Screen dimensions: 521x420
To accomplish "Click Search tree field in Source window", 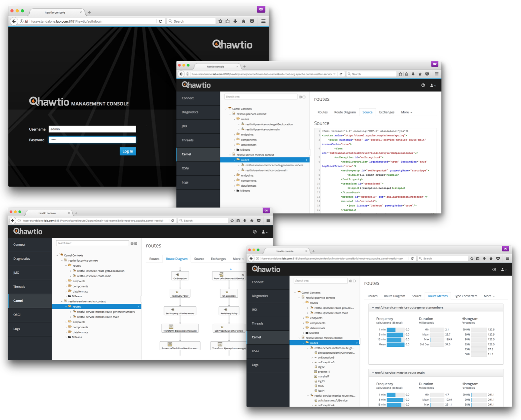I will pyautogui.click(x=260, y=97).
